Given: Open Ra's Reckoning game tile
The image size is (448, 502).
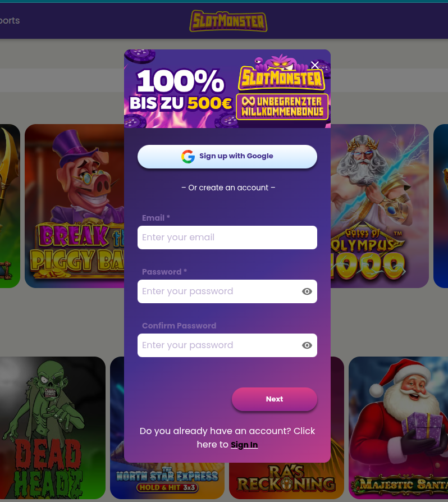Looking at the screenshot, I should [286, 481].
